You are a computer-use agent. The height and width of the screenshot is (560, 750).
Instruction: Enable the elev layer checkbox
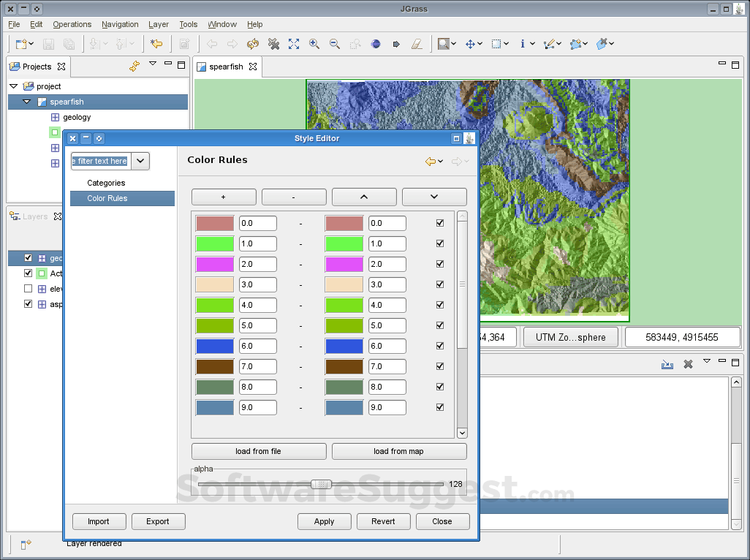click(28, 289)
